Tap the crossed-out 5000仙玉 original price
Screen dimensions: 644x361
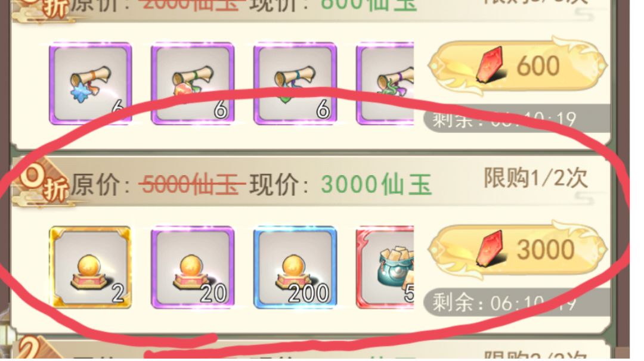point(192,184)
